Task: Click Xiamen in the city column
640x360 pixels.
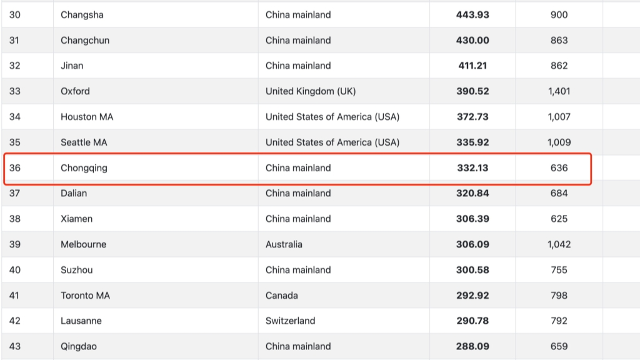Action: (x=76, y=219)
